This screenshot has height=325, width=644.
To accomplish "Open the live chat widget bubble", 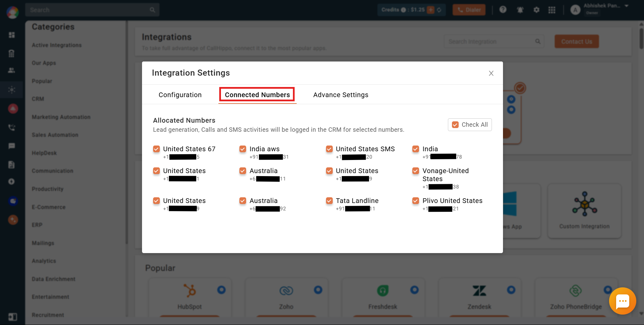I will tap(623, 301).
